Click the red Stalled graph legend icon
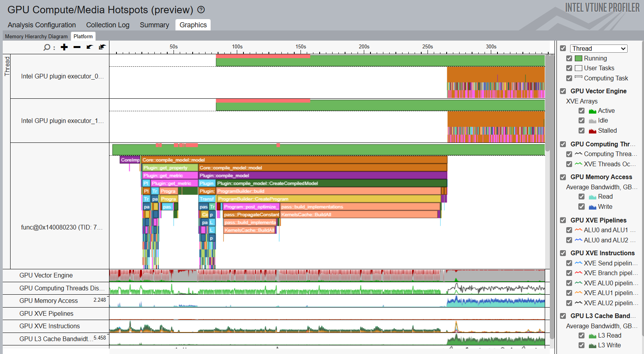This screenshot has width=644, height=354. click(592, 131)
